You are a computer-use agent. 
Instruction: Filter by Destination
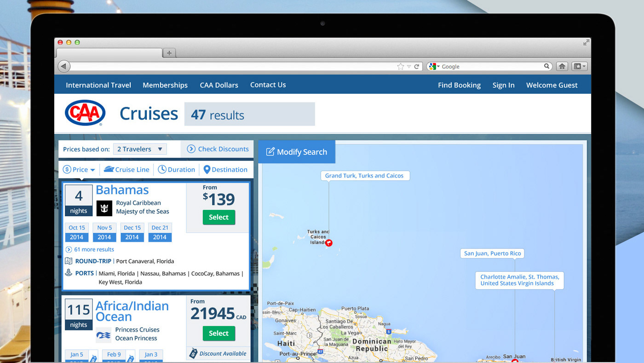click(225, 169)
